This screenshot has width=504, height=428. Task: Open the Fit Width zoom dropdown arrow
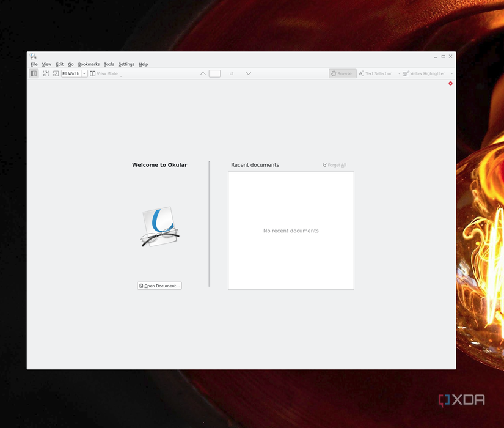[84, 74]
